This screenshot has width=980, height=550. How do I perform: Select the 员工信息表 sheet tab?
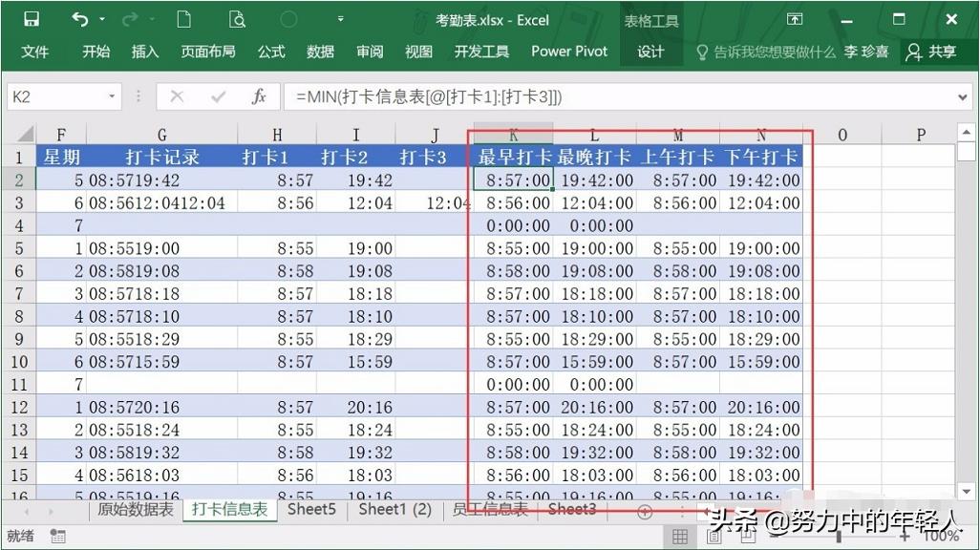(490, 510)
